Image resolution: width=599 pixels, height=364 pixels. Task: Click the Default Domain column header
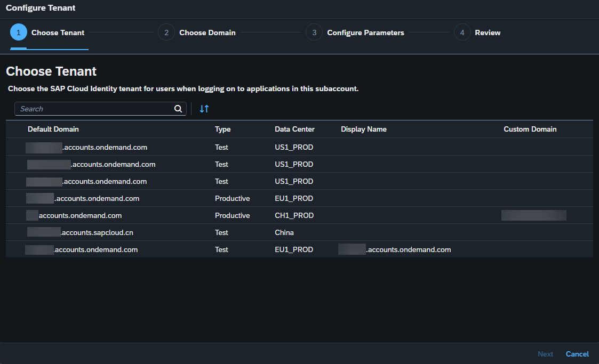tap(53, 130)
